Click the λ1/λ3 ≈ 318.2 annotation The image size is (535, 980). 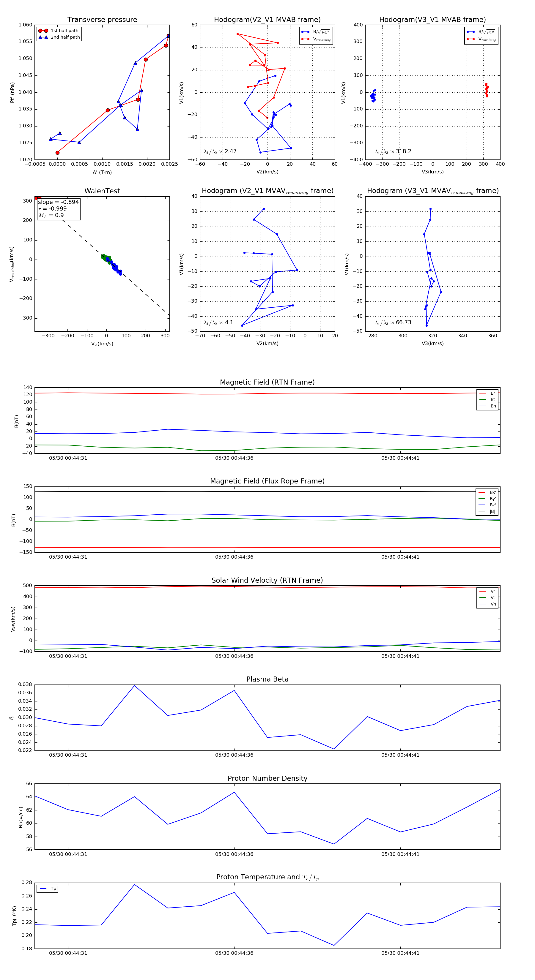click(393, 151)
